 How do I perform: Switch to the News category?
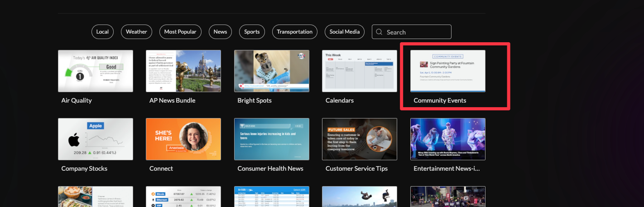[220, 32]
